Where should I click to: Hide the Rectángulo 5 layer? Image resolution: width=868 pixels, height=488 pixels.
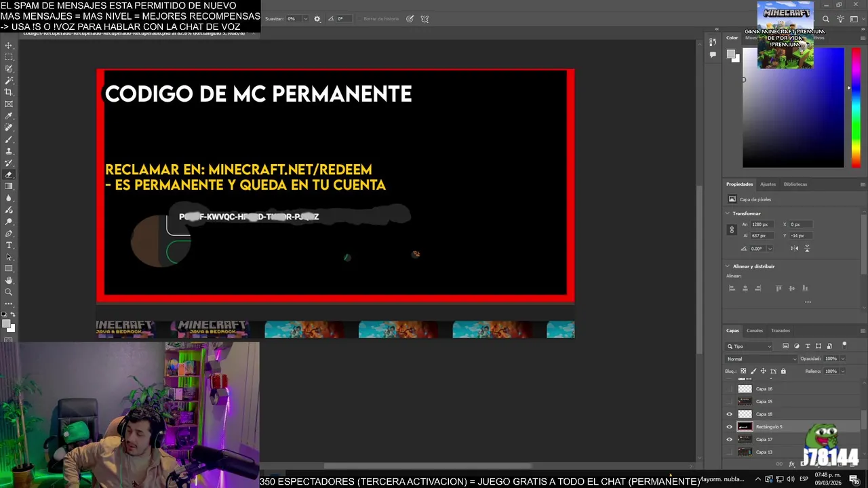pyautogui.click(x=730, y=427)
